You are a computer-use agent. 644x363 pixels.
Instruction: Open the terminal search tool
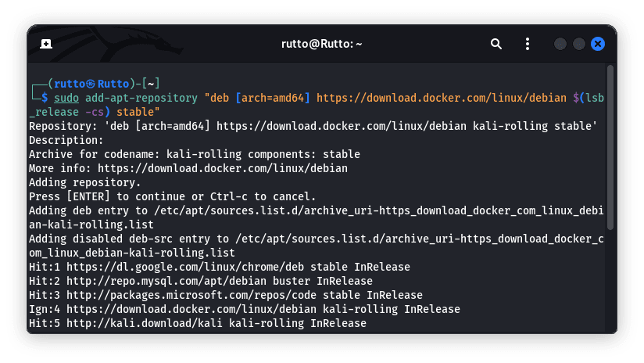tap(496, 44)
